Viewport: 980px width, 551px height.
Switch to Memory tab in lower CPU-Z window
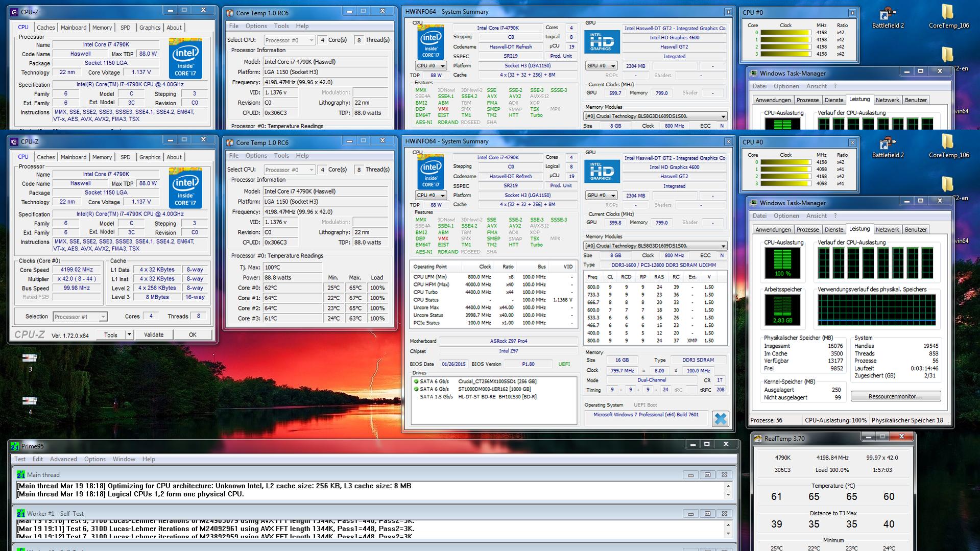(102, 157)
